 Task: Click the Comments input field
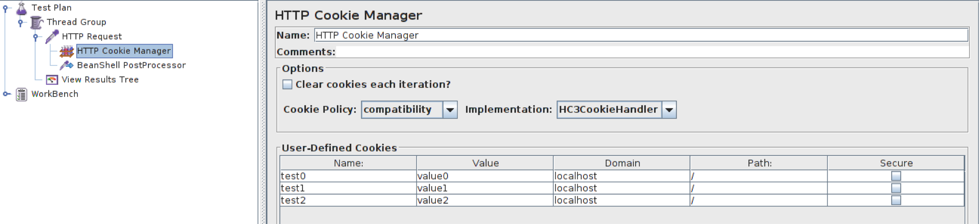coord(652,52)
